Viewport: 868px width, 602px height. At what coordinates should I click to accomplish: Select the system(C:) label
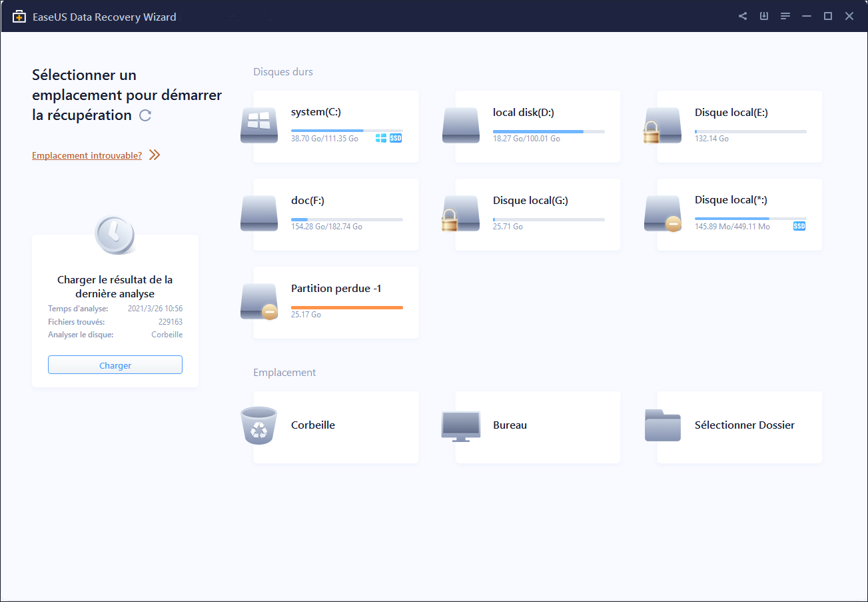316,112
